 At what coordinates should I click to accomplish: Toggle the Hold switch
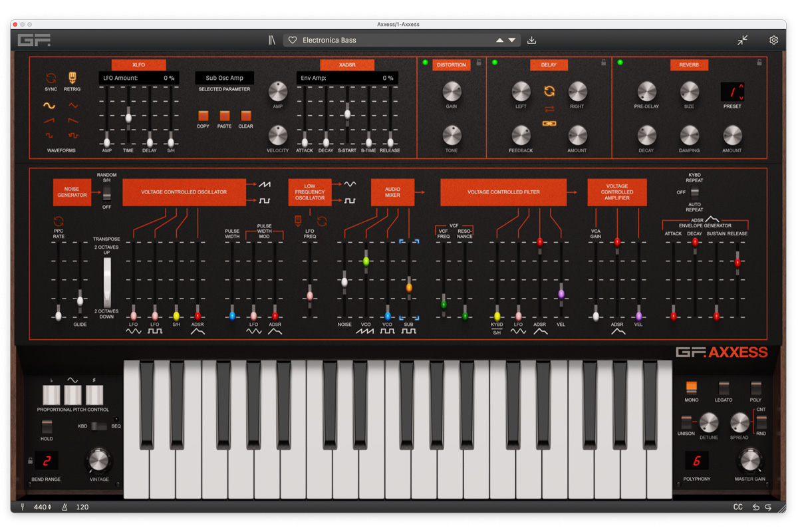[x=47, y=426]
